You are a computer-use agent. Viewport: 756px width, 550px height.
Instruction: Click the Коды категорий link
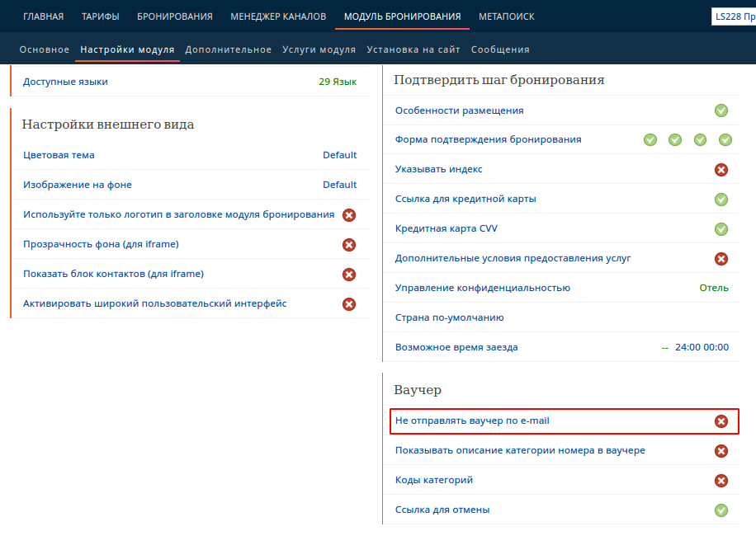[x=433, y=480]
